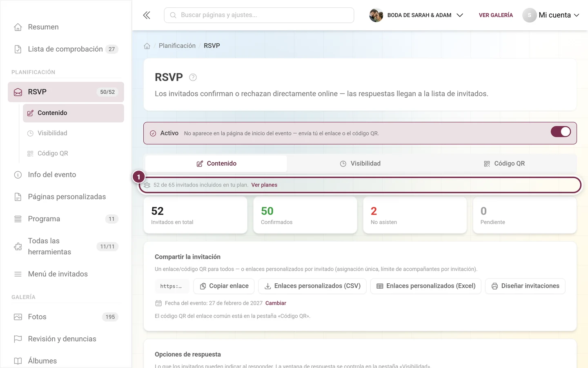Switch to the Código QR tab
The image size is (588, 368).
tap(504, 164)
